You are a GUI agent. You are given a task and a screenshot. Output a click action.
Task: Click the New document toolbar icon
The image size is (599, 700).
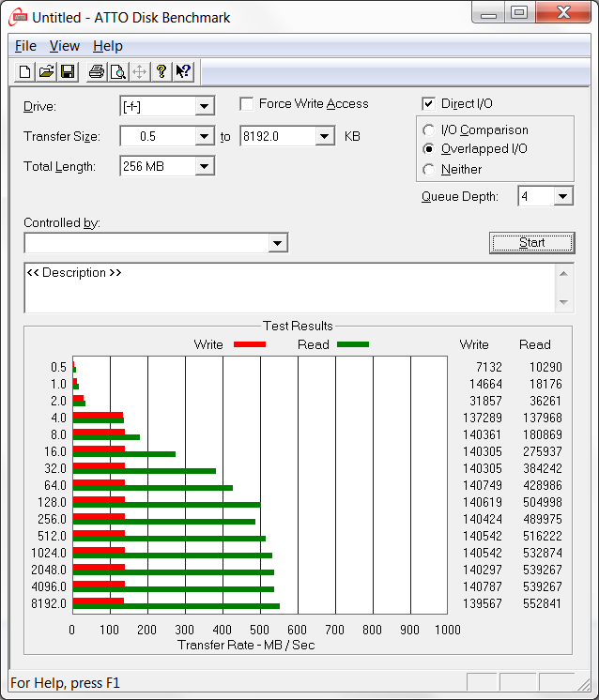(25, 71)
